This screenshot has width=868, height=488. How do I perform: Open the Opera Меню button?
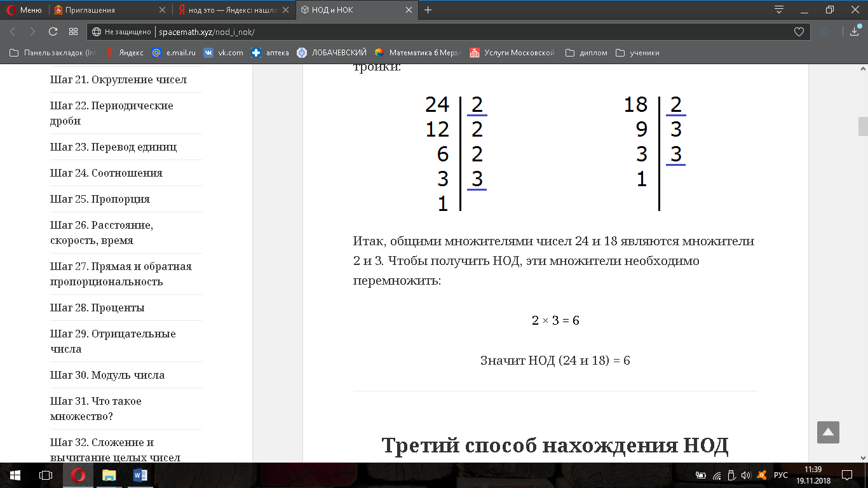pos(24,10)
